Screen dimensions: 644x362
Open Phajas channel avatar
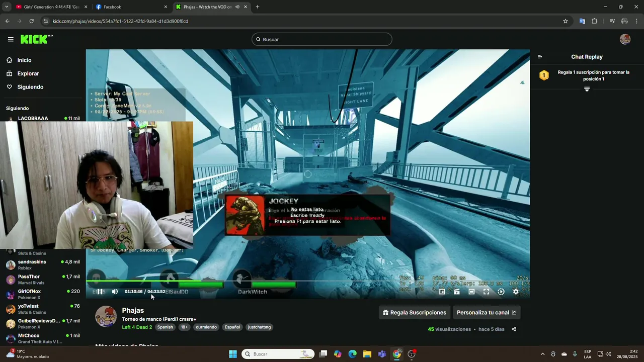[106, 316]
